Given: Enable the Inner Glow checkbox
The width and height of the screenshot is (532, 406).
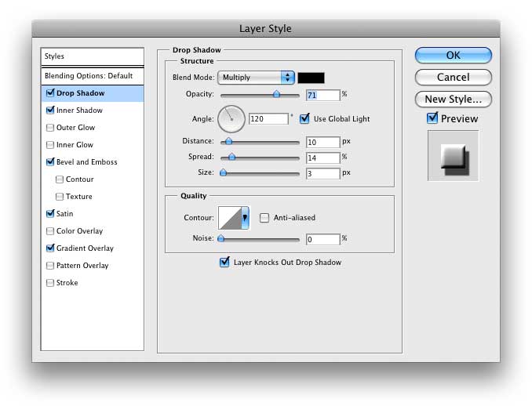Looking at the screenshot, I should 50,145.
